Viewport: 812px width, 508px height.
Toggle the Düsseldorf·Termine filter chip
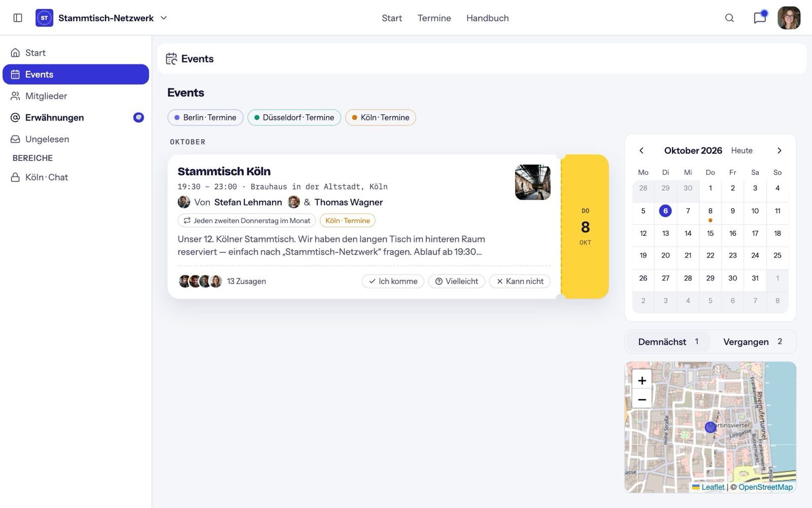click(294, 117)
